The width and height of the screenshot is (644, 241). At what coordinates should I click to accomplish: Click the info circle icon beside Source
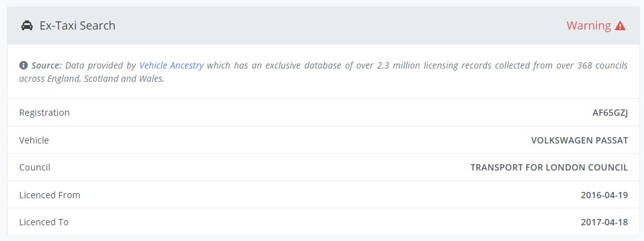[23, 65]
